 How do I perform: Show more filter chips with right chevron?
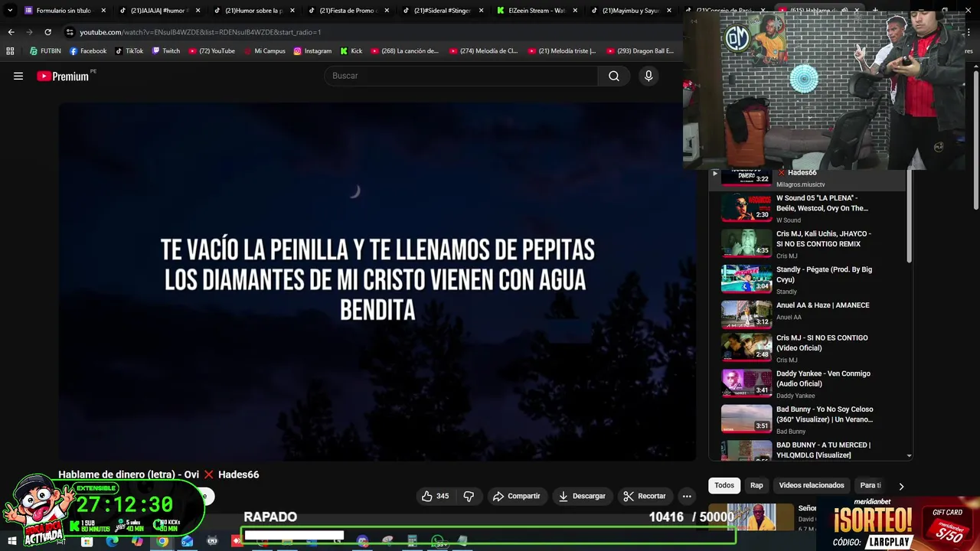[901, 486]
